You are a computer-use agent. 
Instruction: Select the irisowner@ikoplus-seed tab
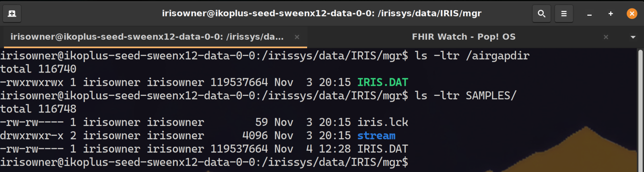(x=147, y=37)
